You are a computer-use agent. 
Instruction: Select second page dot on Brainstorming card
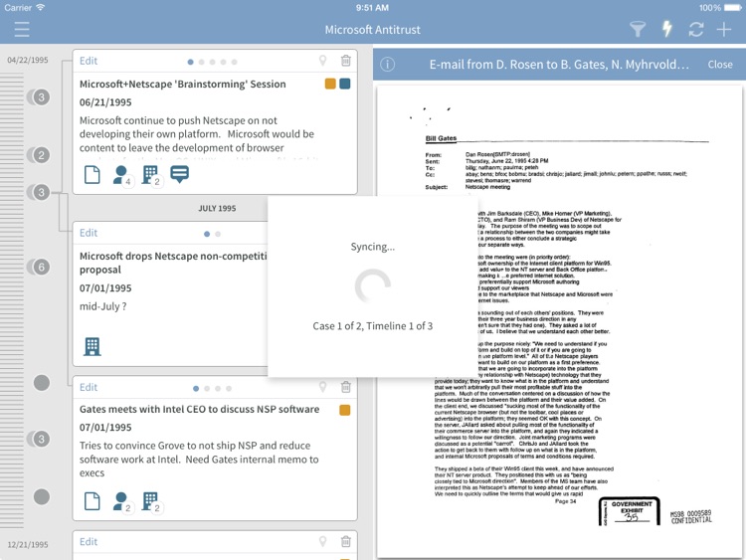tap(201, 62)
